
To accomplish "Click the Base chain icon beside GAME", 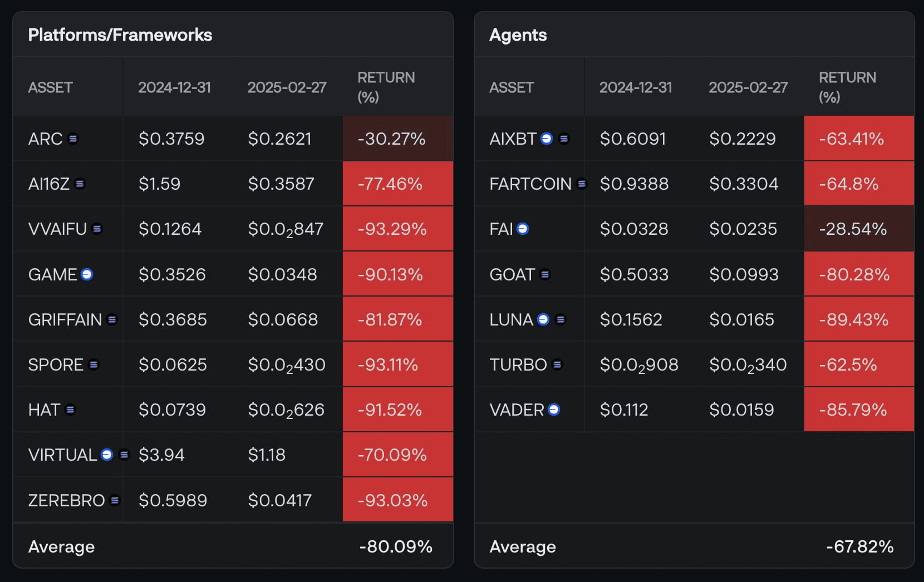I will point(87,274).
